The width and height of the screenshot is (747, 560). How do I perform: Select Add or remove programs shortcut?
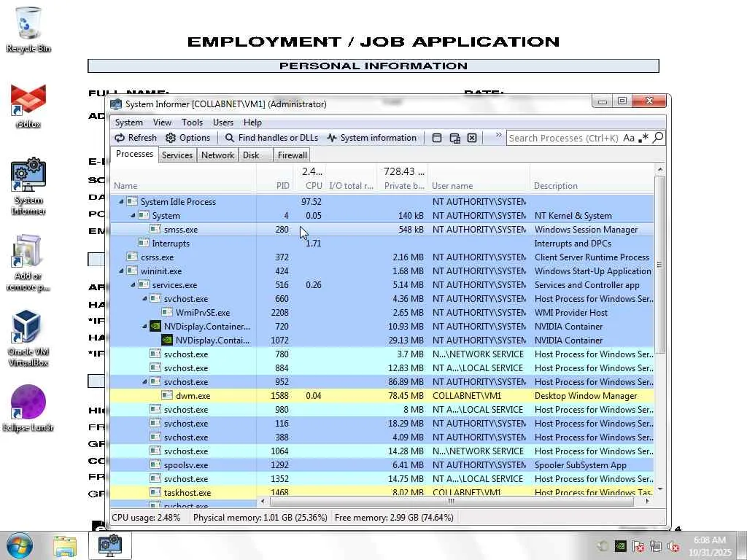click(x=28, y=262)
